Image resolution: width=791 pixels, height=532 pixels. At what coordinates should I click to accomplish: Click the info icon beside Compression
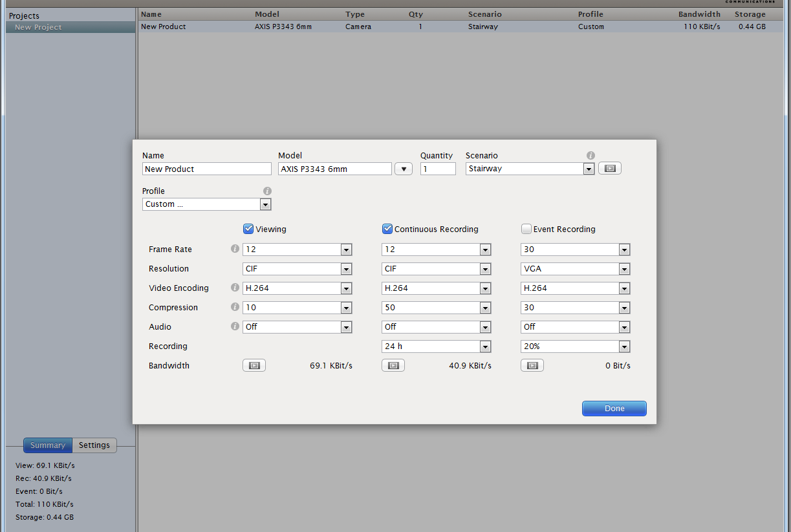tap(235, 308)
